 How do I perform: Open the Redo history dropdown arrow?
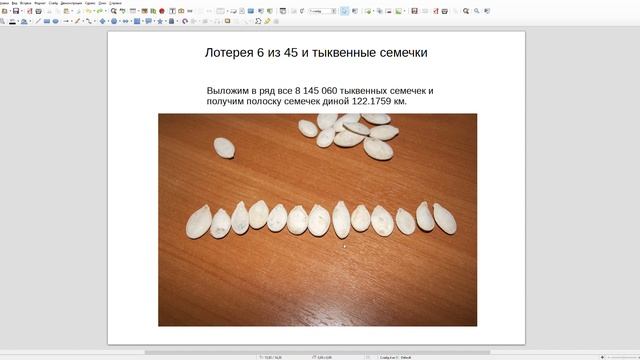[105, 11]
